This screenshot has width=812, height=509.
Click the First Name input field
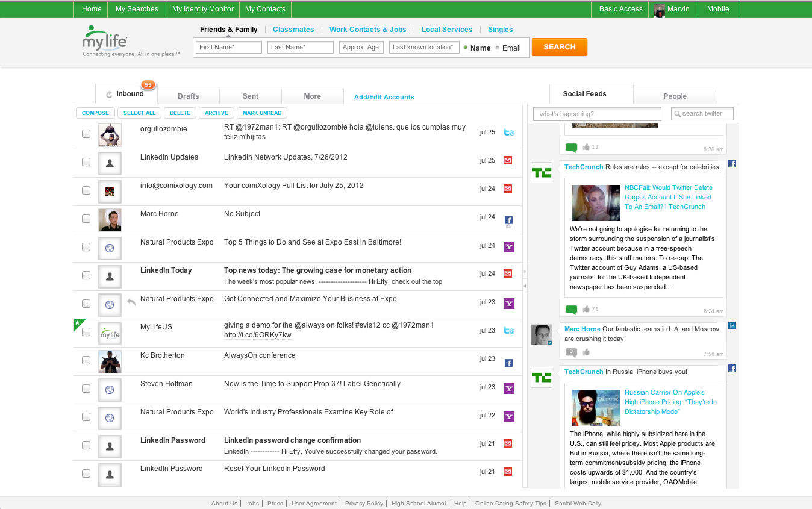click(x=229, y=48)
